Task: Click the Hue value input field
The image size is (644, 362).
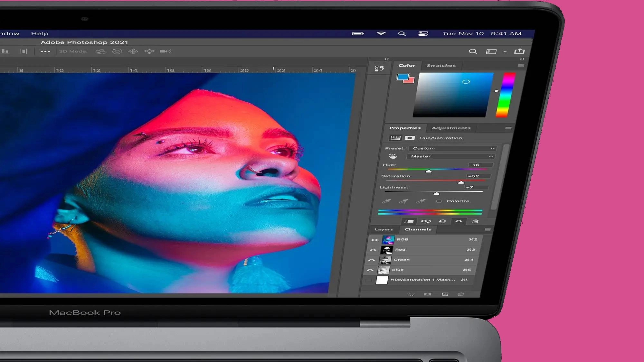Action: 480,165
